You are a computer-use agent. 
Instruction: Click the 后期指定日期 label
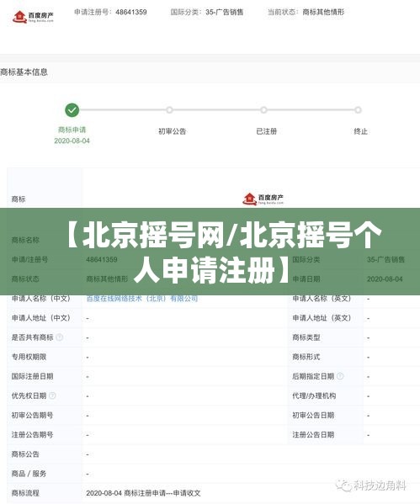click(313, 376)
